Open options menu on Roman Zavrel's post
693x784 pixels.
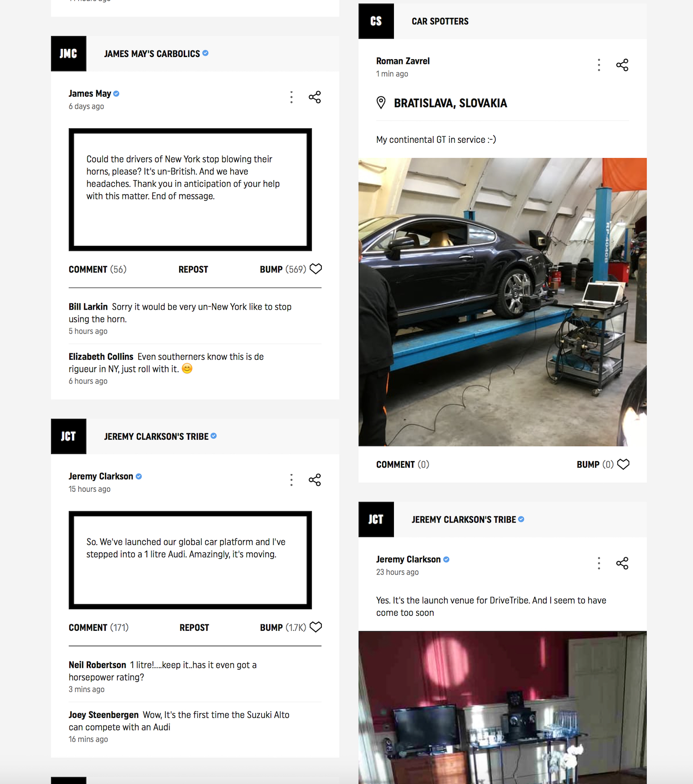point(599,65)
